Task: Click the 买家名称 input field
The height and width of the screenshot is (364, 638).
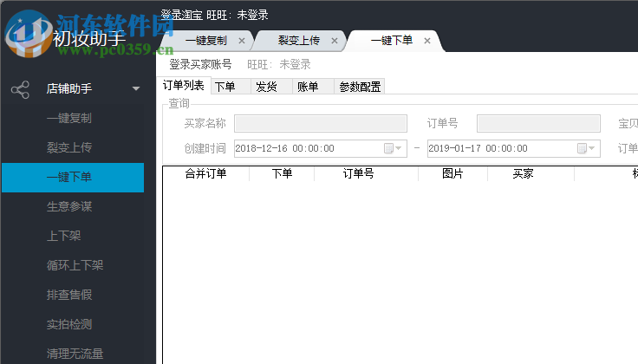Action: pyautogui.click(x=321, y=123)
